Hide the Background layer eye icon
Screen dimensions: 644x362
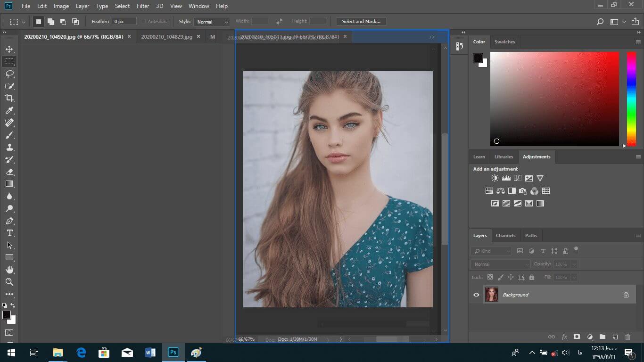pos(476,295)
